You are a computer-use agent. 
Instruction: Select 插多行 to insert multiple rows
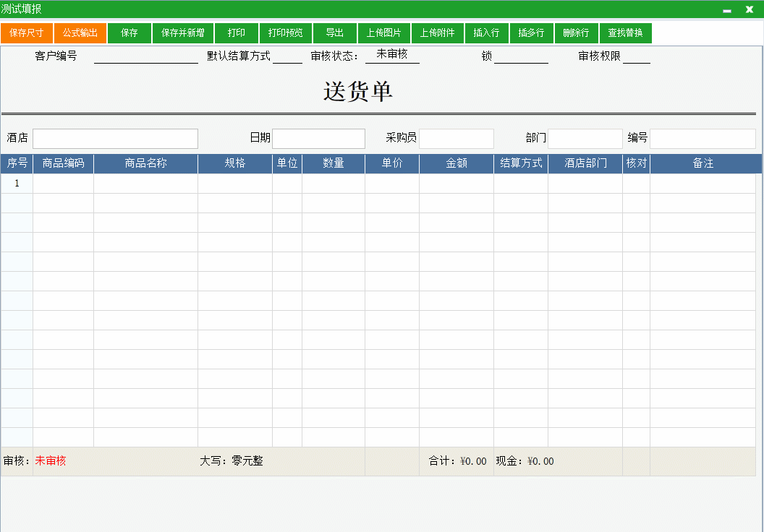(x=532, y=33)
